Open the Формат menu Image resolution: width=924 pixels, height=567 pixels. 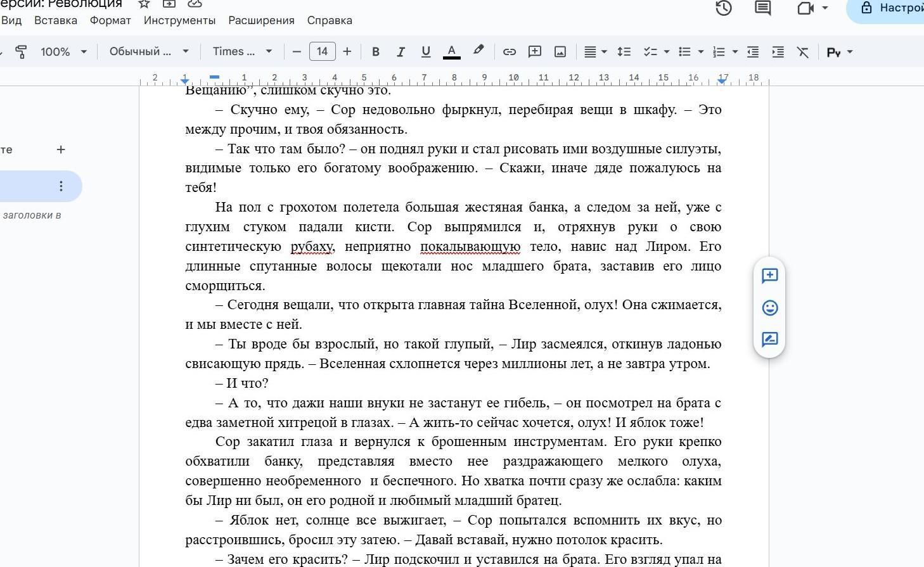pyautogui.click(x=110, y=20)
